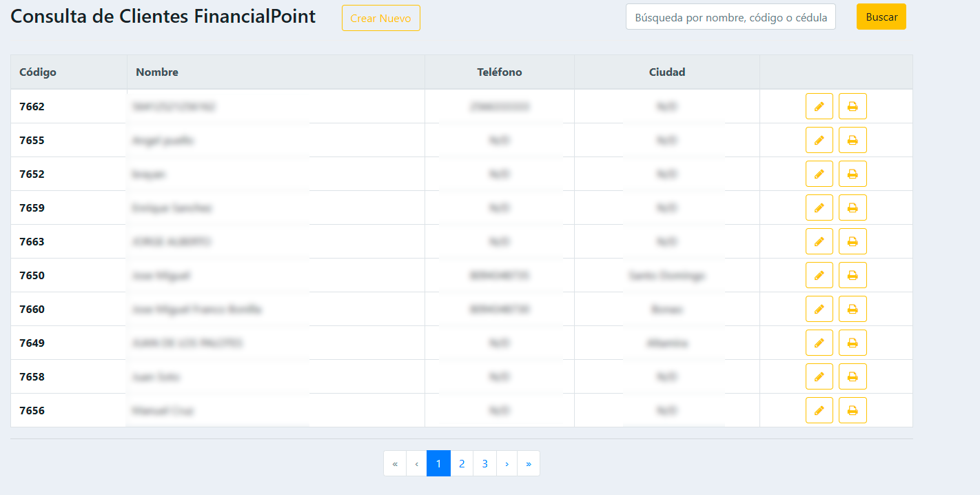The height and width of the screenshot is (495, 980).
Task: Print the record for client 7663
Action: (853, 241)
